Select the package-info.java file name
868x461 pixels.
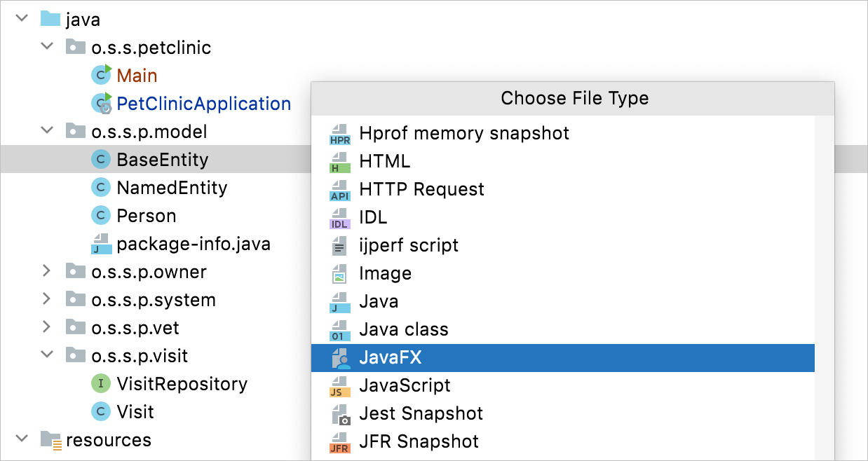[194, 244]
